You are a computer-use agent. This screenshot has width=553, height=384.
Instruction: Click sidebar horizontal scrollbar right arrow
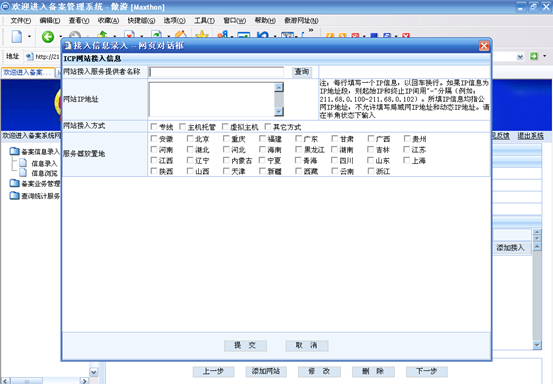(x=84, y=381)
